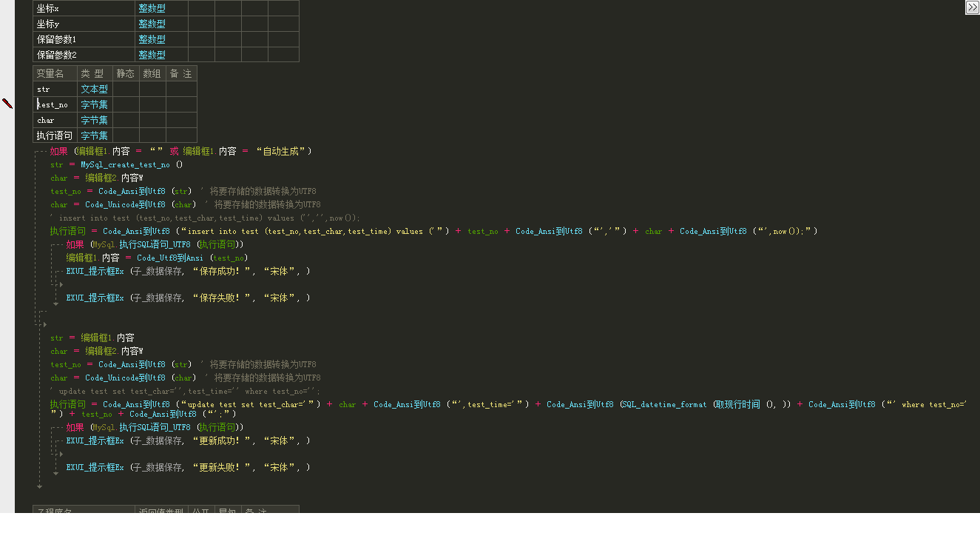Select the 整数型 type cell of 坐标x

[x=152, y=8]
